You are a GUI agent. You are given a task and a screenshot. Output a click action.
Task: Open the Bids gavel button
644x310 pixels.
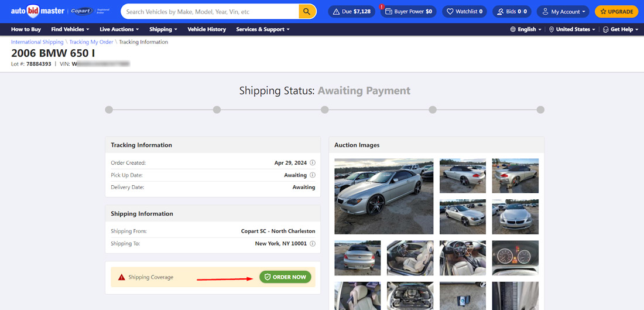tap(512, 12)
